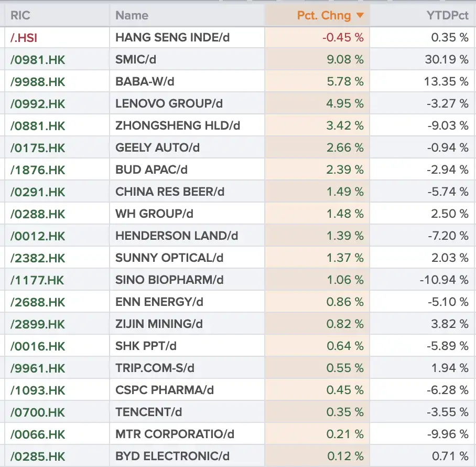
Task: Open the /0066.HK ticker
Action: coord(38,434)
